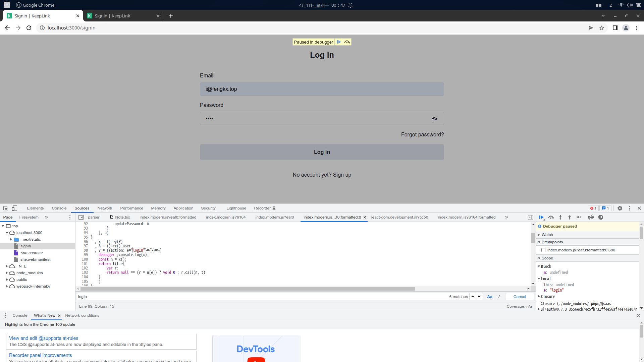Step into next function call
Viewport: 644px width, 362px height.
coord(560,217)
